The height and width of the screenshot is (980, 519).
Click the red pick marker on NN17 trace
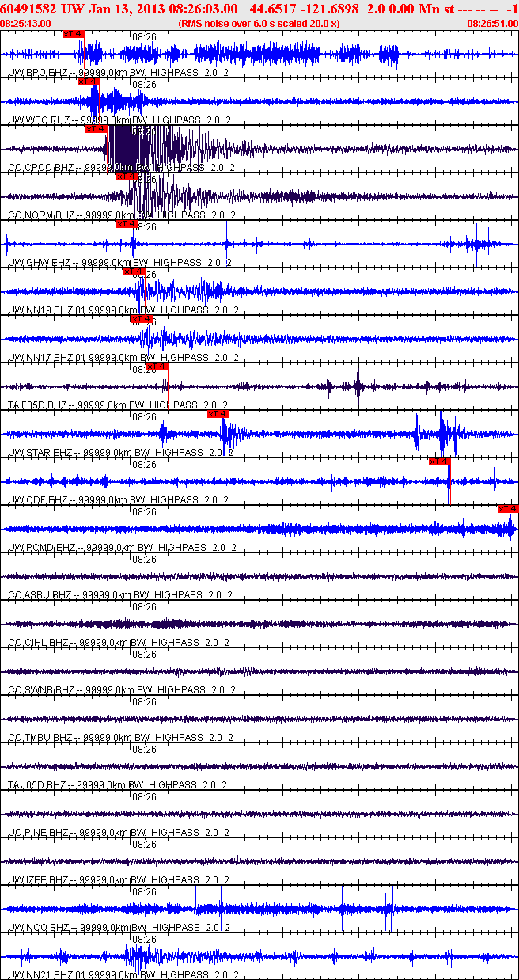[142, 319]
